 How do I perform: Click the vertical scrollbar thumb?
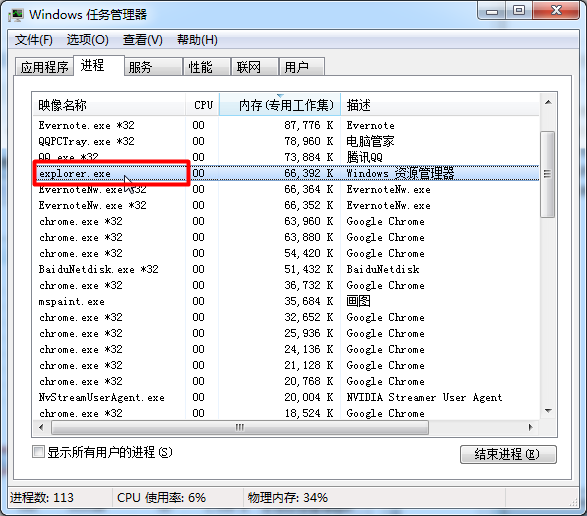(x=547, y=174)
